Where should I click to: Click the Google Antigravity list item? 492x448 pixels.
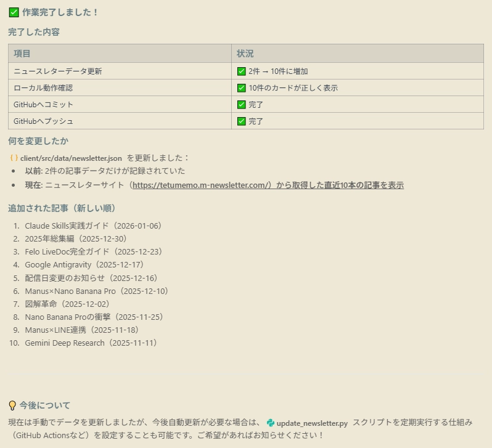[x=84, y=265]
